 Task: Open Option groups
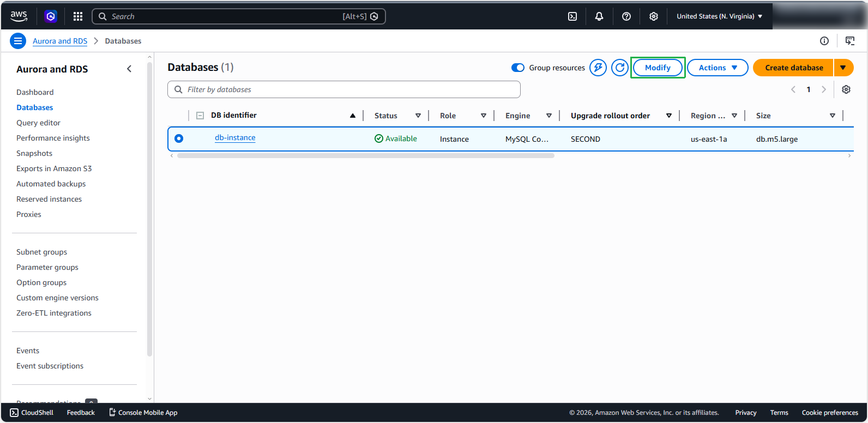(x=41, y=282)
